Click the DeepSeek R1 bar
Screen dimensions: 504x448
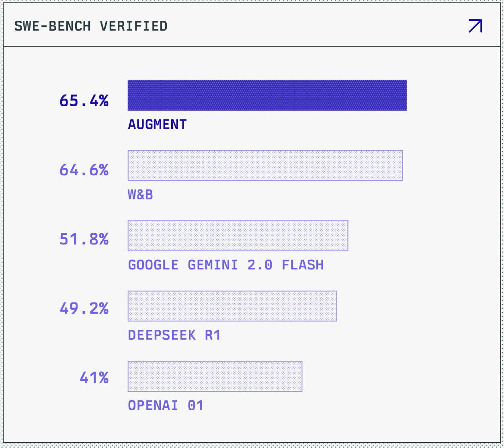pos(232,306)
